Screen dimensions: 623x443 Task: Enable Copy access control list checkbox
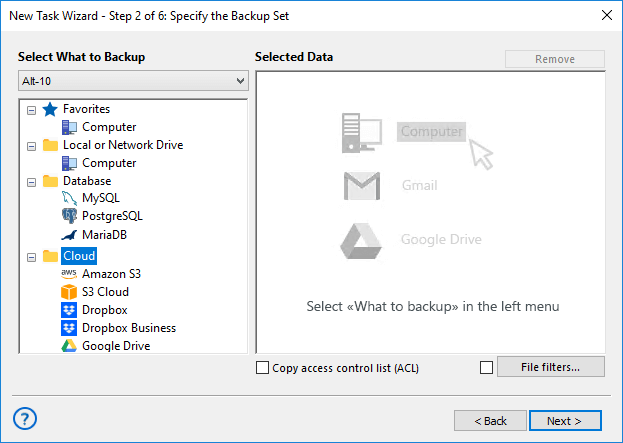click(x=263, y=368)
